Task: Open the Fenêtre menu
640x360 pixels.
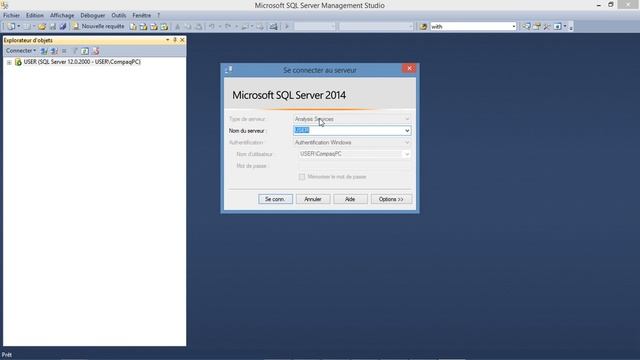Action: [142, 15]
